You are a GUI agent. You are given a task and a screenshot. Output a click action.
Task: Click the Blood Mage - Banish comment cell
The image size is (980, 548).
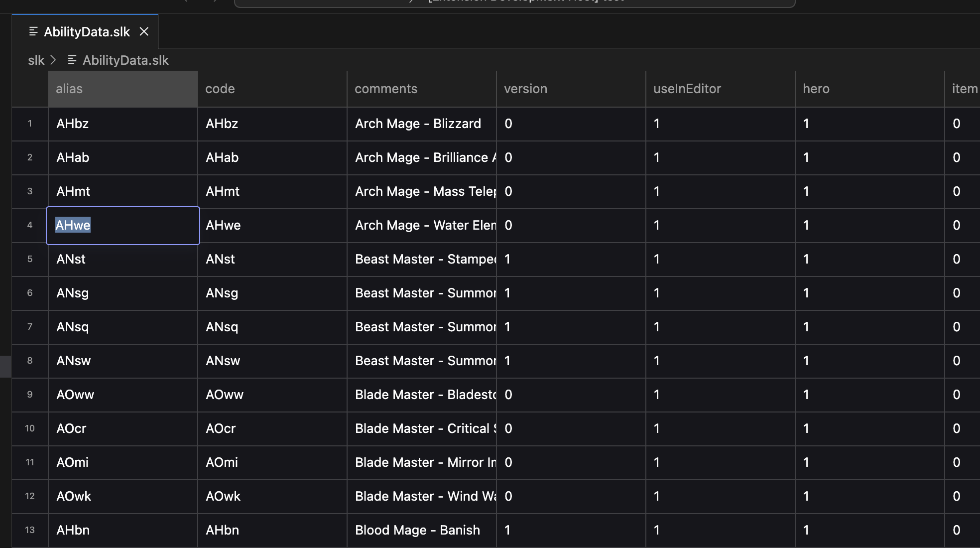(421, 530)
